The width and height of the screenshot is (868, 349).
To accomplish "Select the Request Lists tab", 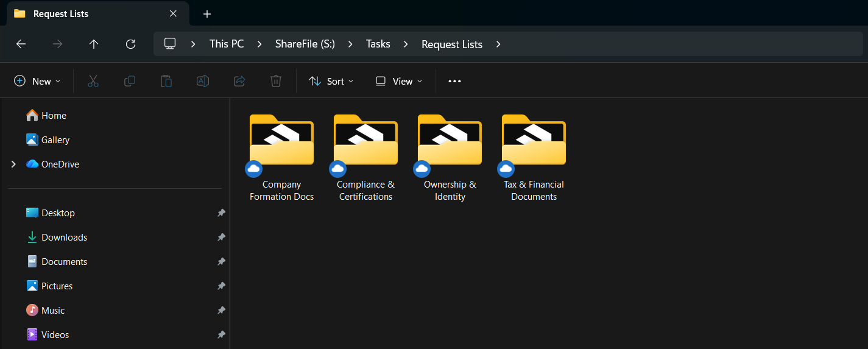I will click(97, 13).
